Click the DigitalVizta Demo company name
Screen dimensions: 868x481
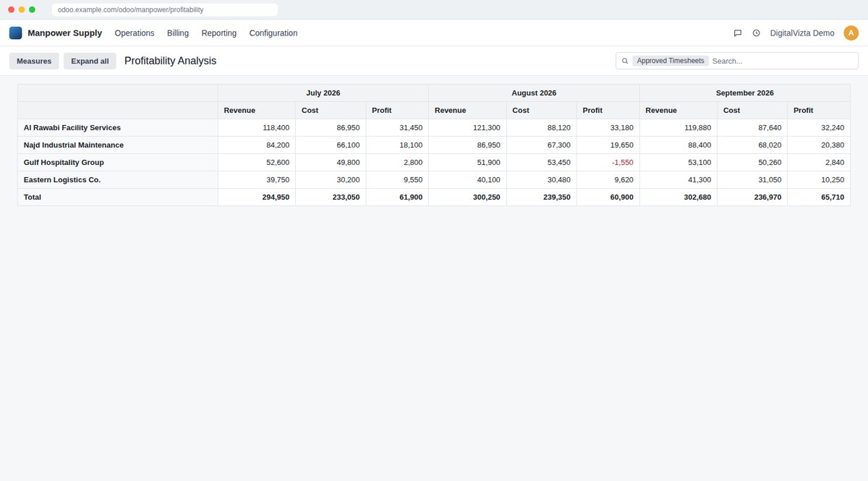(802, 33)
